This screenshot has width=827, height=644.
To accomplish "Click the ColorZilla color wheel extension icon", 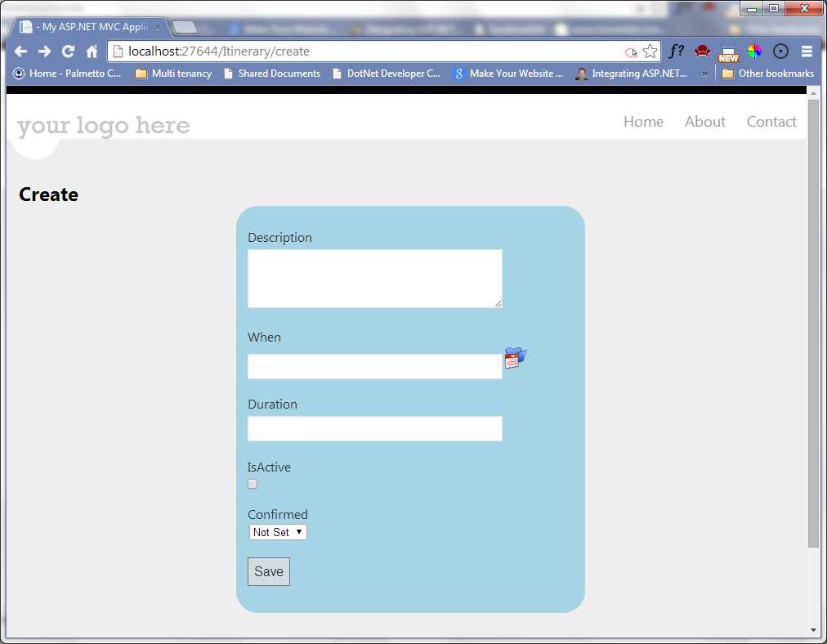I will point(754,51).
